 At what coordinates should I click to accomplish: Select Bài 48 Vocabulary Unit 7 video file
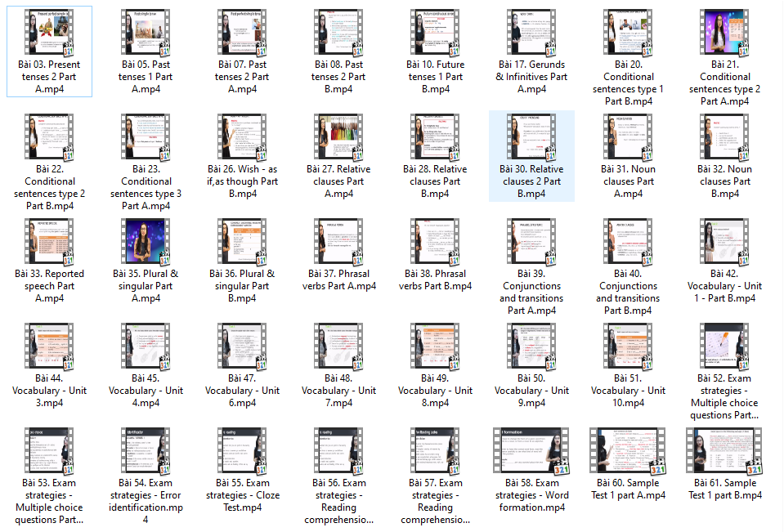[338, 346]
